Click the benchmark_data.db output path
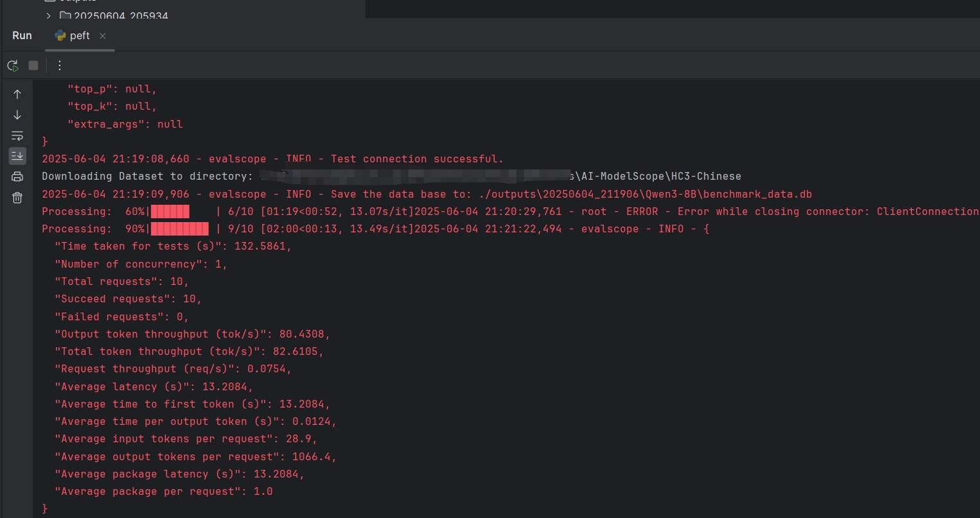The width and height of the screenshot is (980, 518). 645,194
